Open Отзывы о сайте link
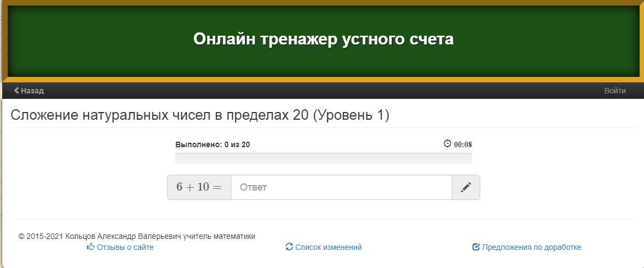Viewport: 644px width, 268px height. (120, 247)
